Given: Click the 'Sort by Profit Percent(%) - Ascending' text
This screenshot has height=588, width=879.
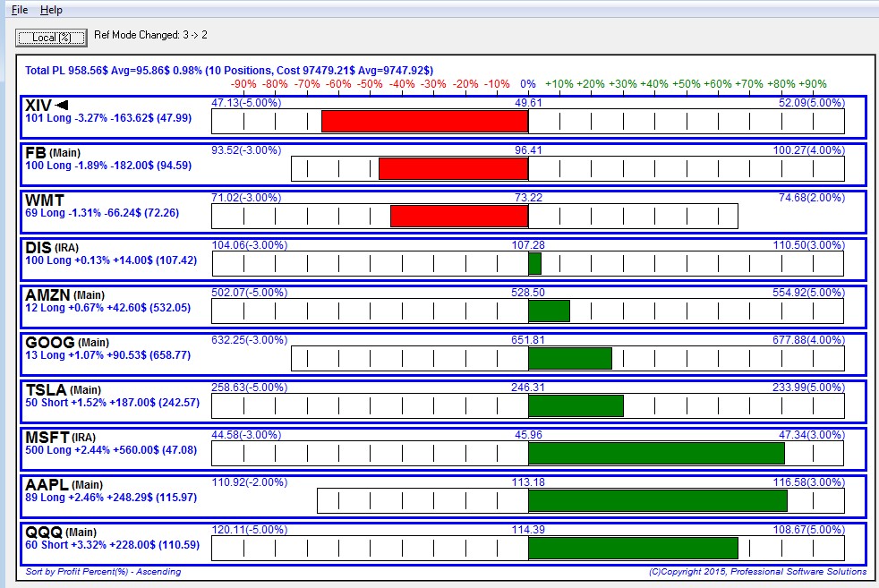Looking at the screenshot, I should (x=103, y=572).
